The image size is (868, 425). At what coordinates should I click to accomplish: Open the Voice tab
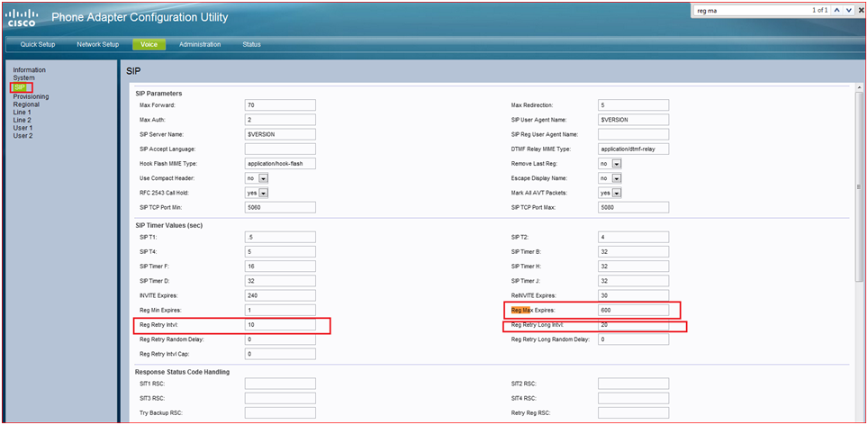pyautogui.click(x=148, y=44)
